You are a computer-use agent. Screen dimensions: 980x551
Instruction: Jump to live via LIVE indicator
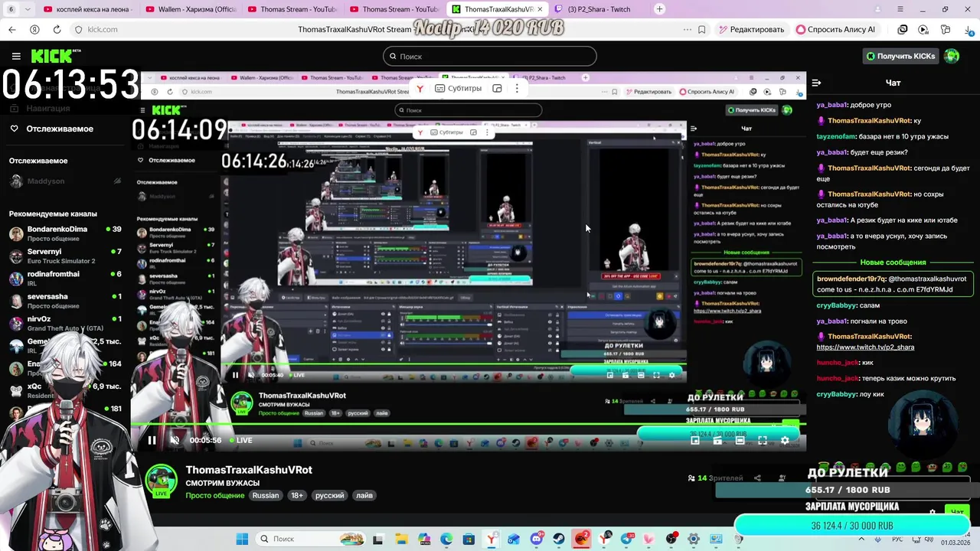tap(240, 440)
